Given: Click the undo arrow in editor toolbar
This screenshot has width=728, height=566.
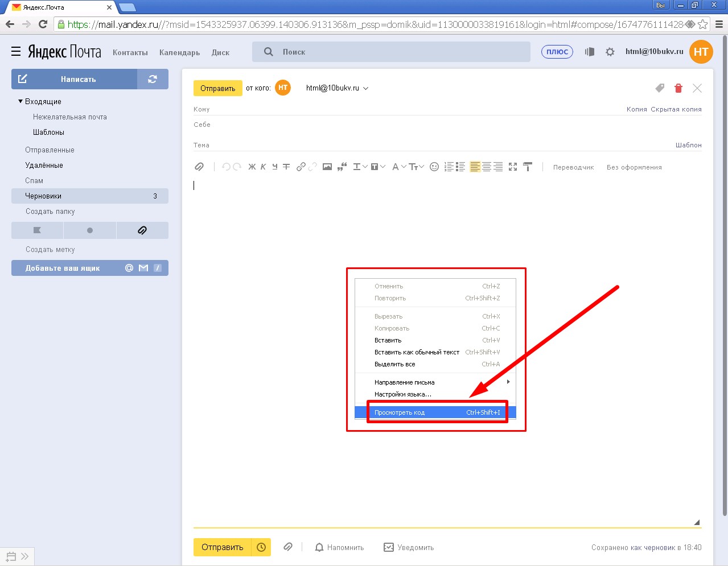Looking at the screenshot, I should [226, 167].
